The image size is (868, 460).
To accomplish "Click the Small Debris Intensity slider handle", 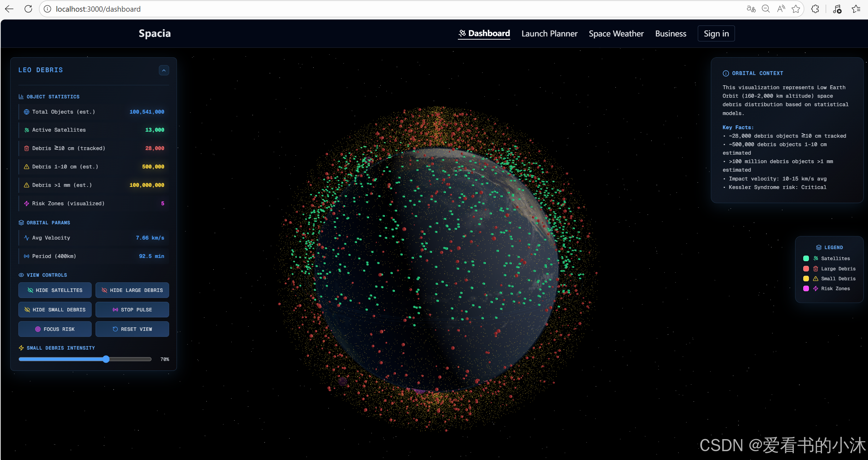I will [106, 359].
